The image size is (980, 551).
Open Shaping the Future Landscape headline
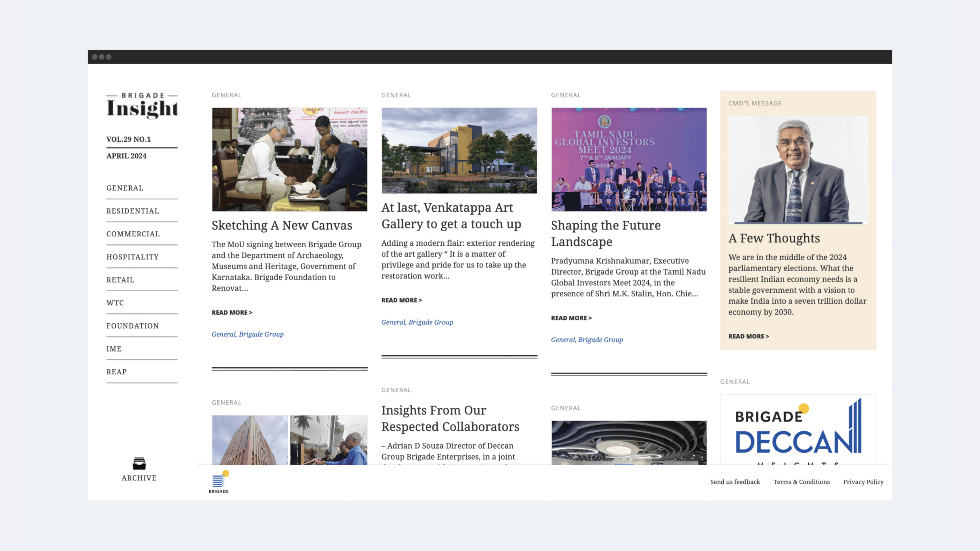(606, 233)
